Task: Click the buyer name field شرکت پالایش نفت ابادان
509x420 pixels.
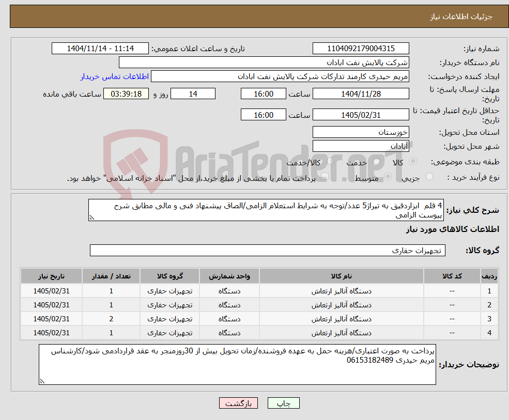Action: (264, 63)
